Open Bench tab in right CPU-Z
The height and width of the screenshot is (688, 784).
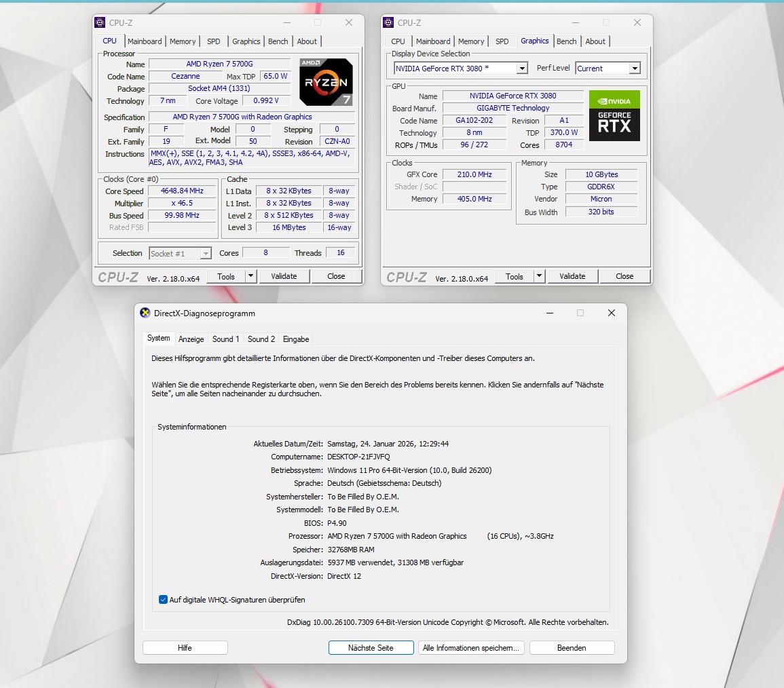click(x=567, y=41)
